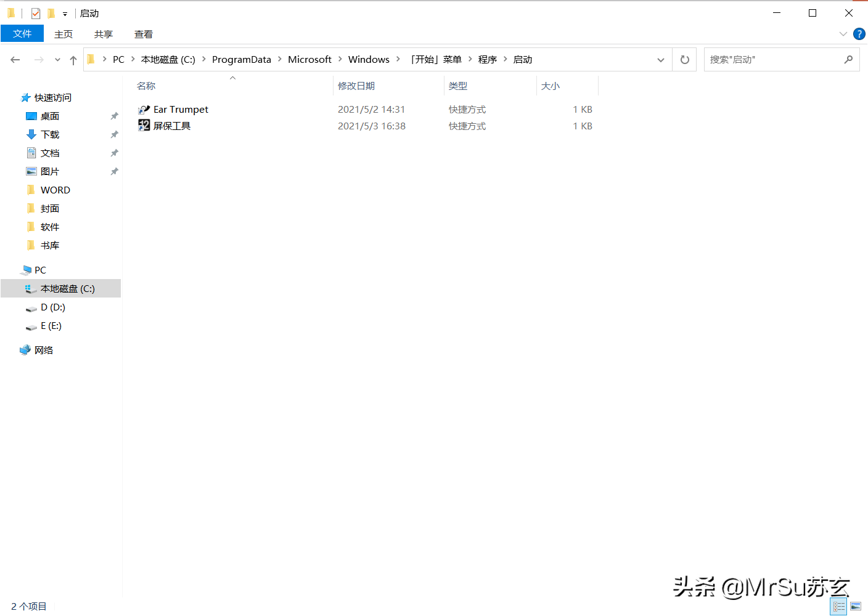Navigate to PC in the breadcrumb
The image size is (868, 616).
tap(118, 59)
